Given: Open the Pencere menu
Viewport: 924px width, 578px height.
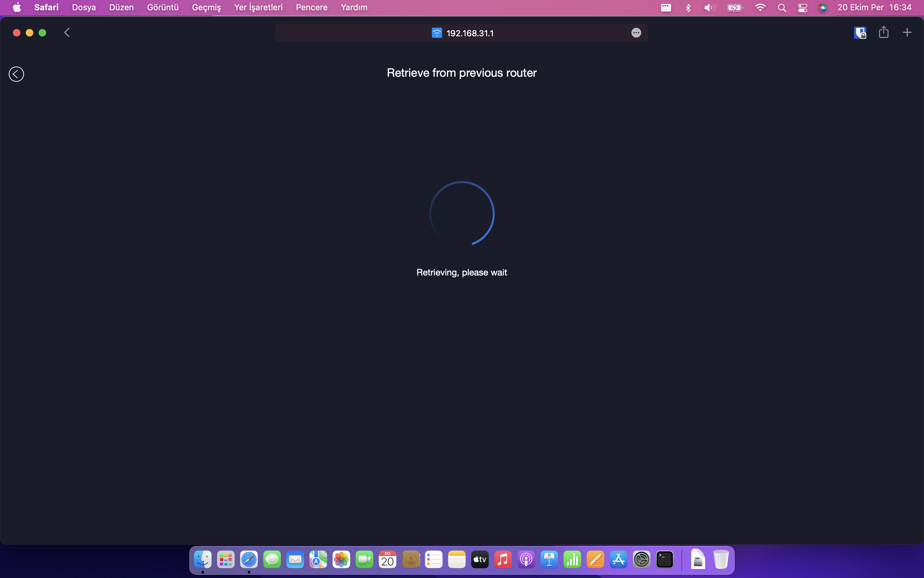Looking at the screenshot, I should 312,7.
